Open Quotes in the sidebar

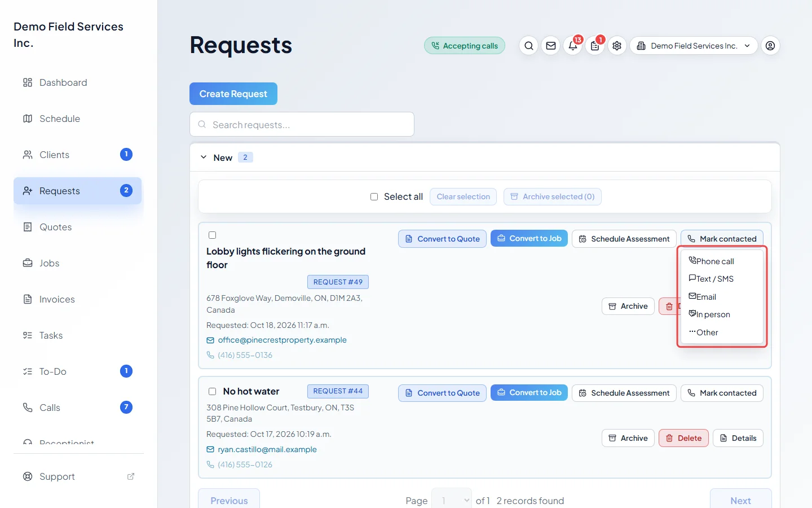tap(78, 227)
